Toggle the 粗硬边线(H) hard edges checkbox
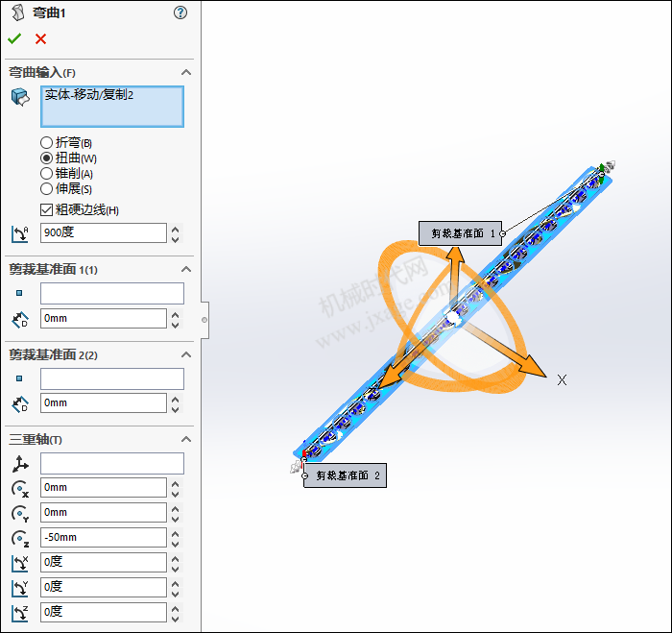This screenshot has height=633, width=672. [x=46, y=209]
